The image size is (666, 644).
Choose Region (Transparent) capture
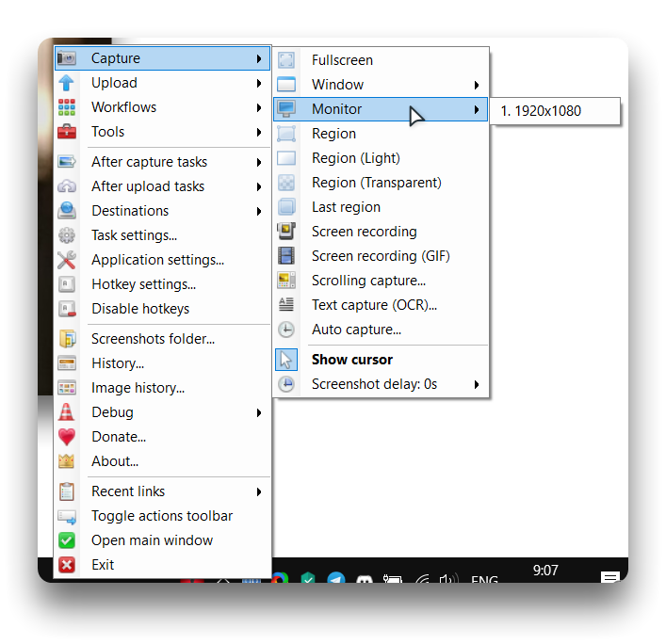click(381, 183)
